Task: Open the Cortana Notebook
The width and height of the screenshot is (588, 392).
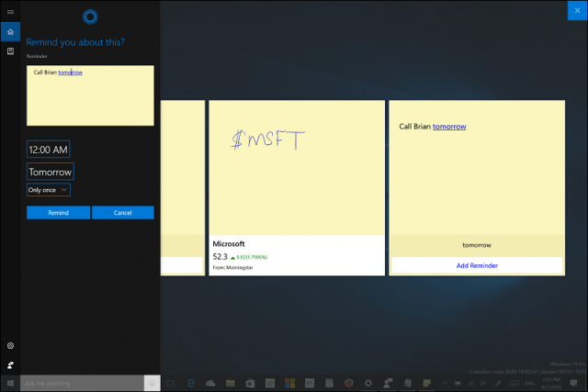Action: 10,51
